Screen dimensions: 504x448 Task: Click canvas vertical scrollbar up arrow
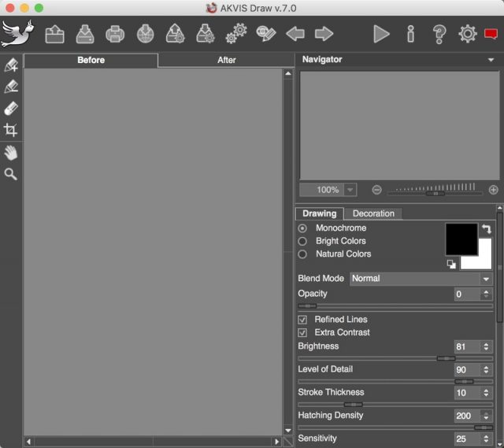tap(288, 73)
